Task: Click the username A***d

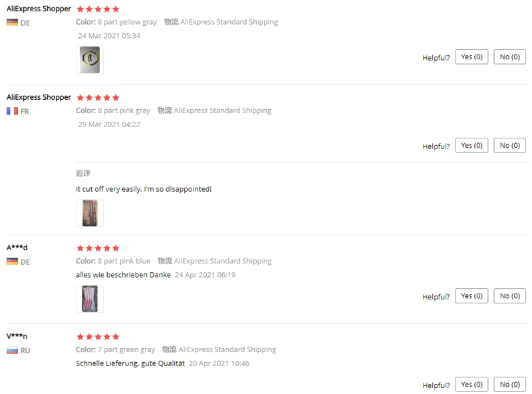Action: [17, 248]
